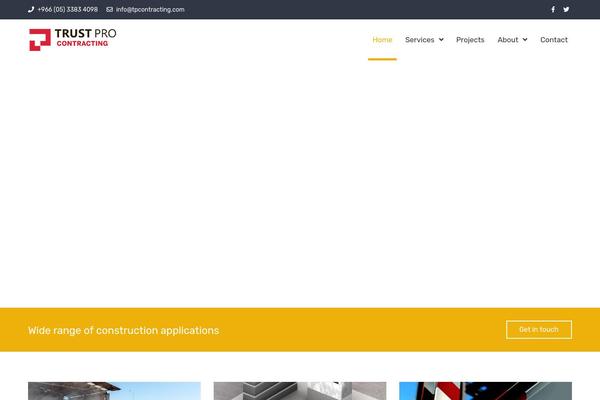This screenshot has width=600, height=400.
Task: Click the Trust Pro Contracting logo
Action: 73,39
